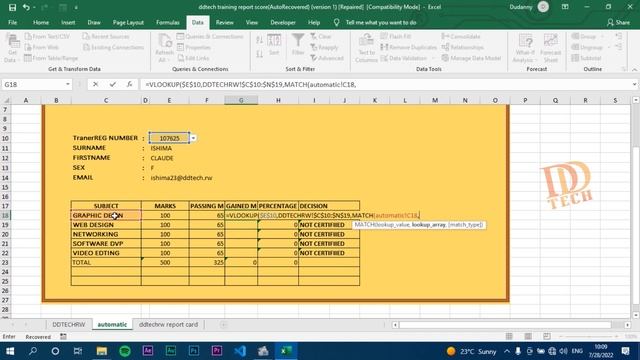Expand the formula bar

coord(634,84)
